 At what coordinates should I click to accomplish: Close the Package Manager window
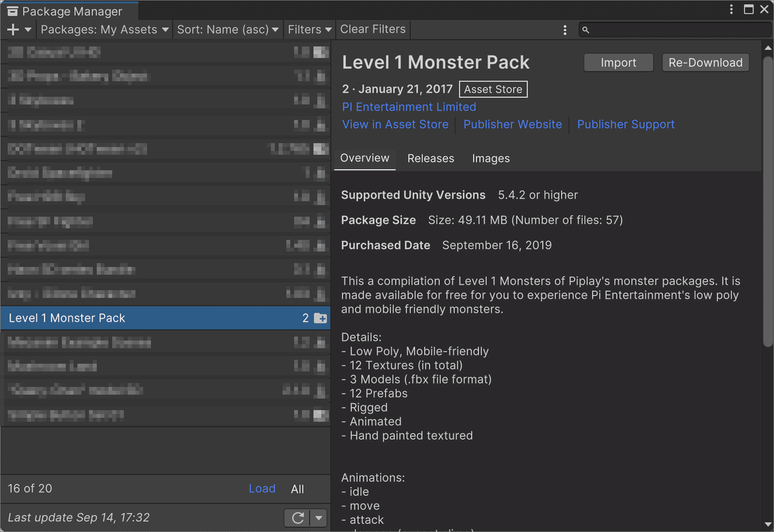(764, 9)
